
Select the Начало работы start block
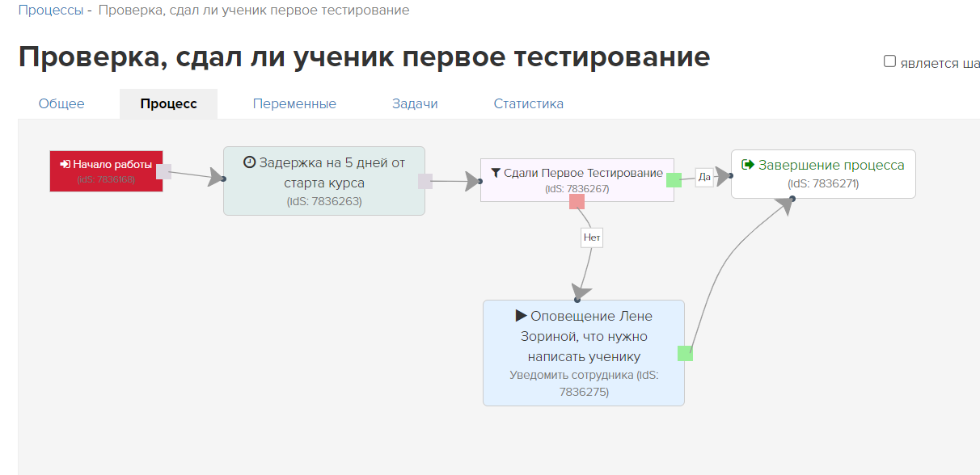(x=106, y=171)
